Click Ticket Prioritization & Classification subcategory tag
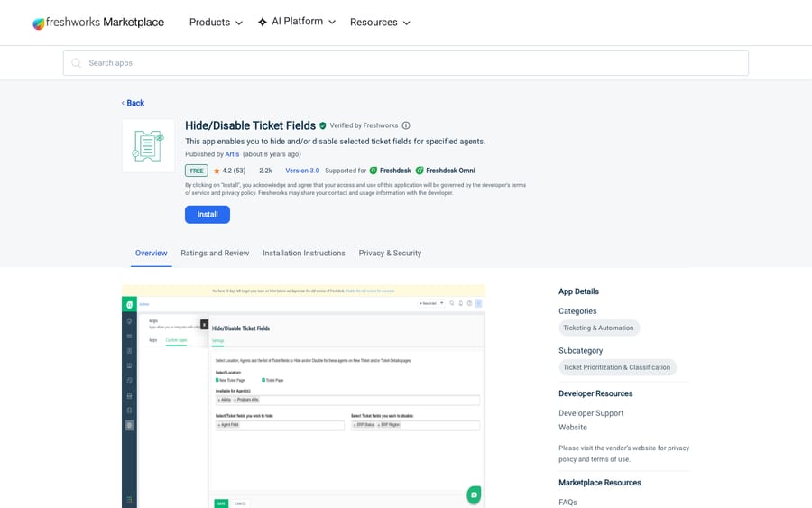The height and width of the screenshot is (508, 812). click(617, 367)
